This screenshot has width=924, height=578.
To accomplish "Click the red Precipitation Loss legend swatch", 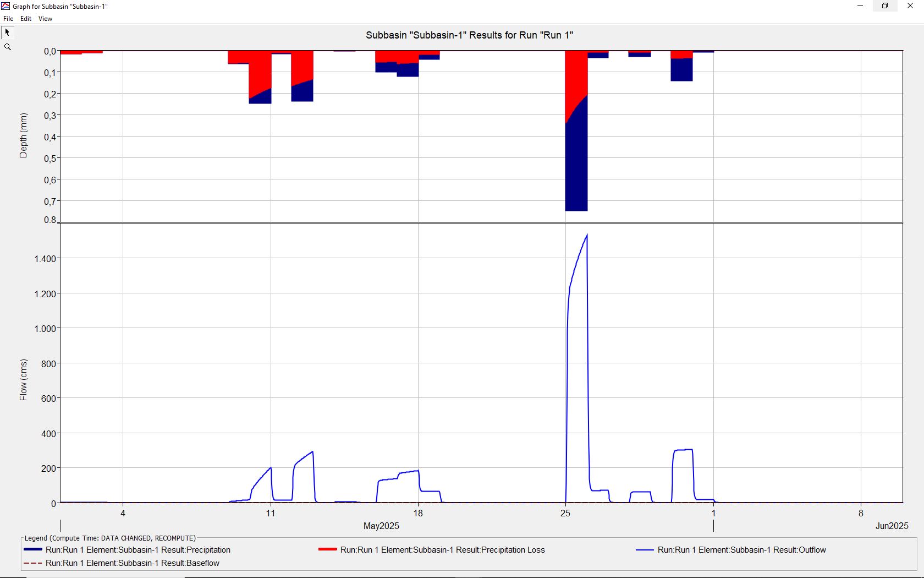I will pos(328,550).
